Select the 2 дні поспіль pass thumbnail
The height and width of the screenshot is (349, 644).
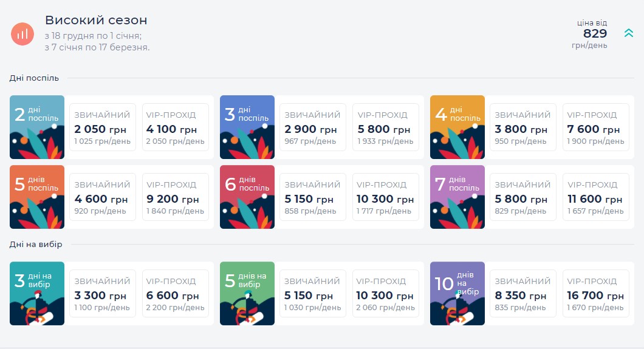[x=37, y=127]
